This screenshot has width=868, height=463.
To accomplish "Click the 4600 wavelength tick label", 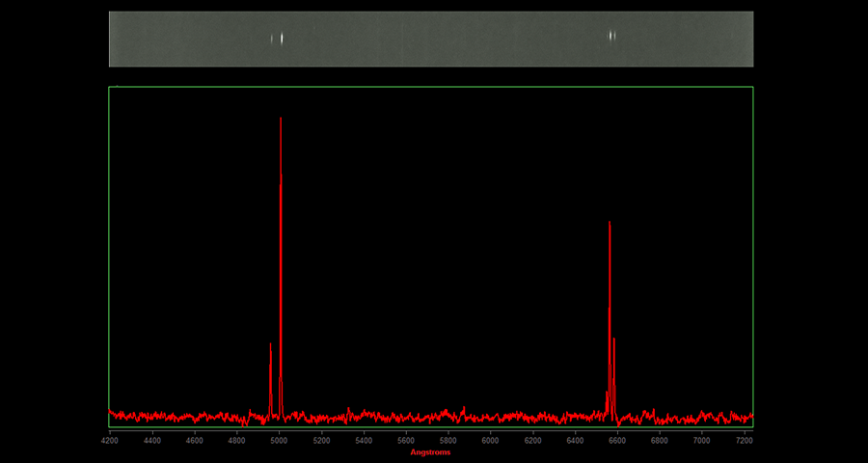I will pyautogui.click(x=194, y=441).
